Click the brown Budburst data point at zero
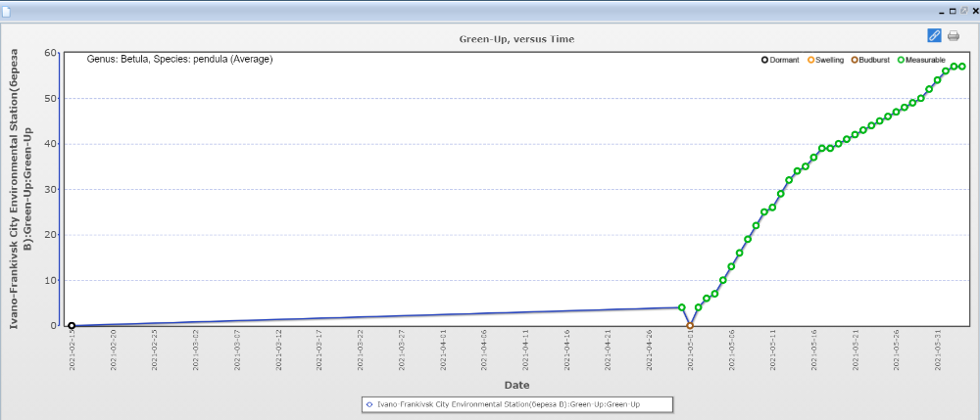Image resolution: width=980 pixels, height=420 pixels. [690, 326]
